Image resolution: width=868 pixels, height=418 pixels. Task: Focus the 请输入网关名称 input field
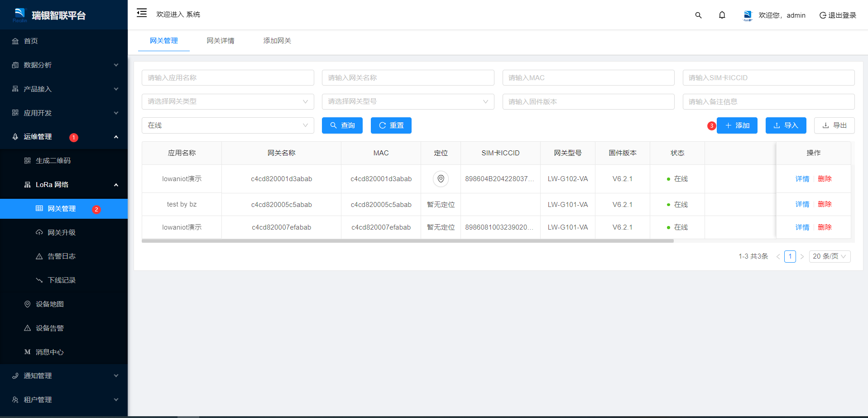pos(408,78)
